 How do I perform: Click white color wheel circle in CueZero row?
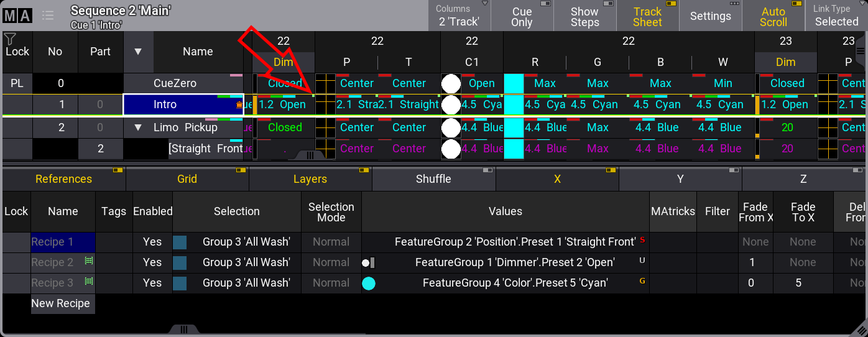(x=451, y=83)
